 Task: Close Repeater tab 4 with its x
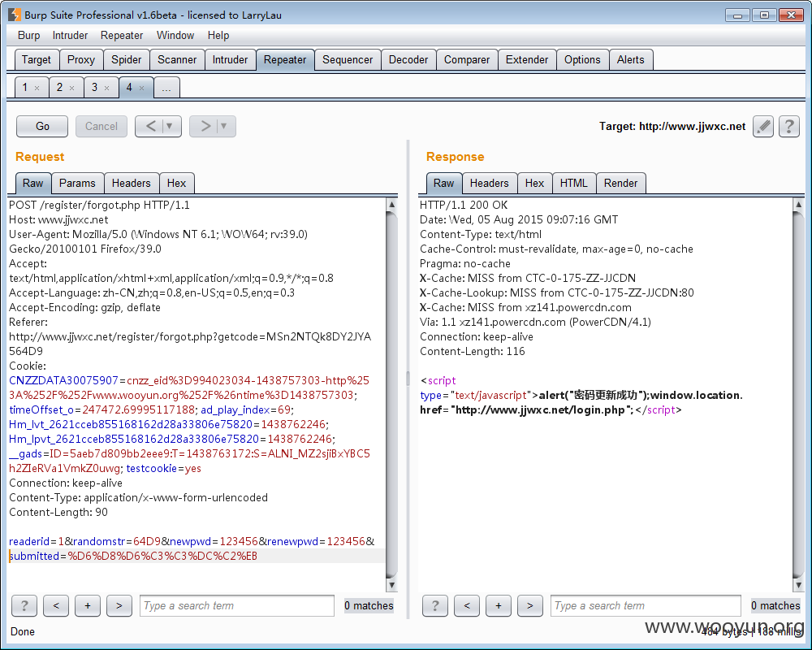click(141, 88)
